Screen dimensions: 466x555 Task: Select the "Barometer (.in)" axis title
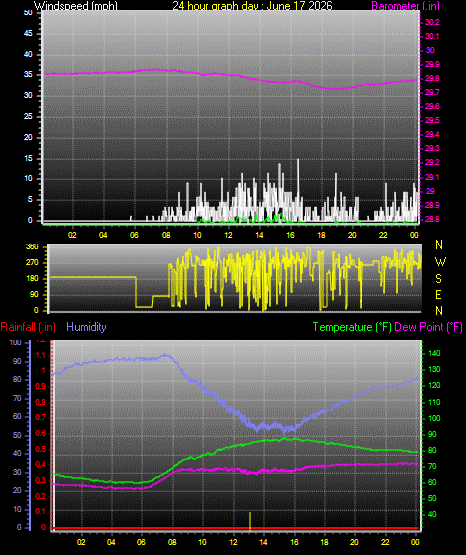[x=405, y=6]
